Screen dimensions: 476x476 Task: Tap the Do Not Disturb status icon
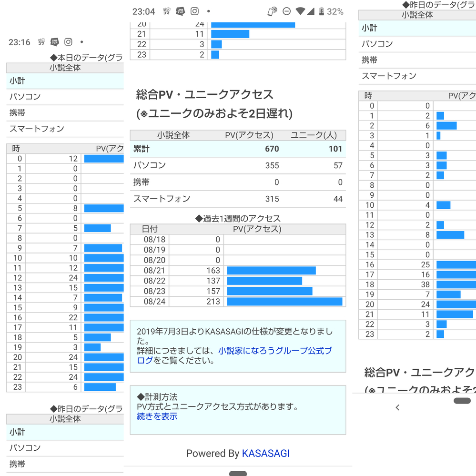(x=287, y=11)
